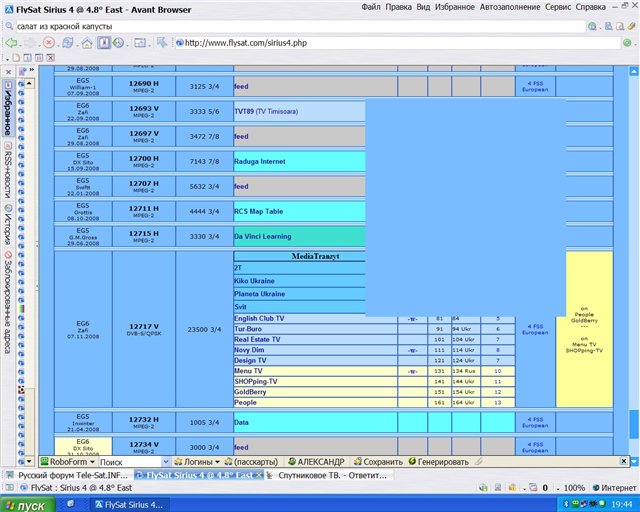Open the Файл menu
Image resolution: width=640 pixels, height=512 pixels.
pyautogui.click(x=371, y=7)
